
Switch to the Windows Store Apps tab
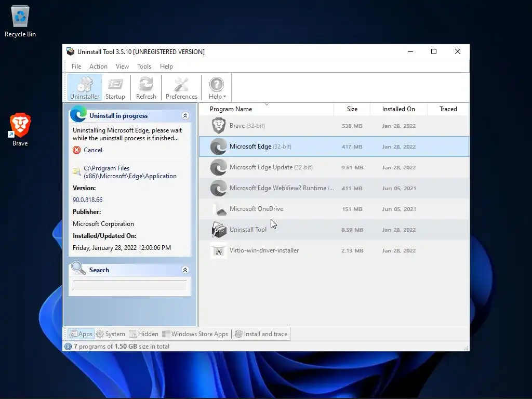point(195,334)
